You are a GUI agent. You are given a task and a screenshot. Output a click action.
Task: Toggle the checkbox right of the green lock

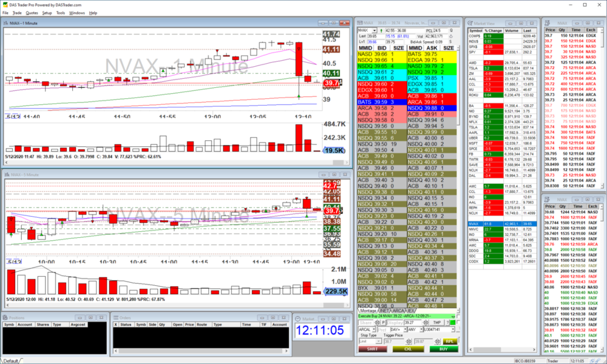tap(458, 322)
